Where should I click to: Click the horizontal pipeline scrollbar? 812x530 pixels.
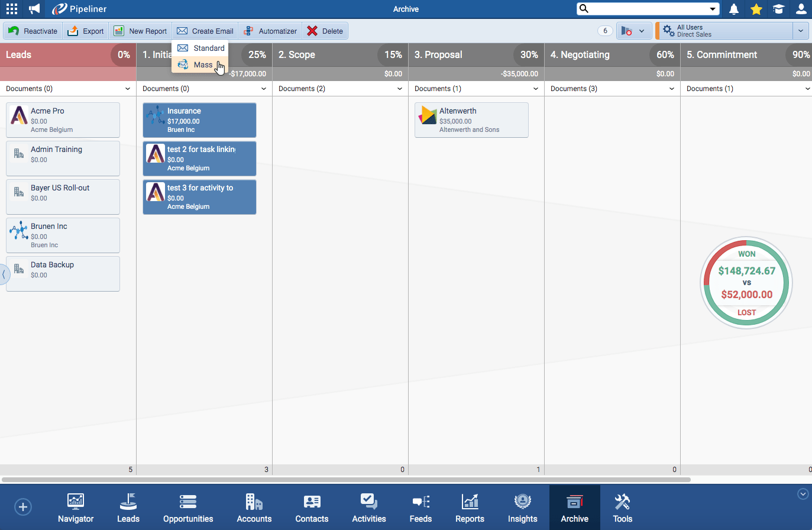click(346, 480)
